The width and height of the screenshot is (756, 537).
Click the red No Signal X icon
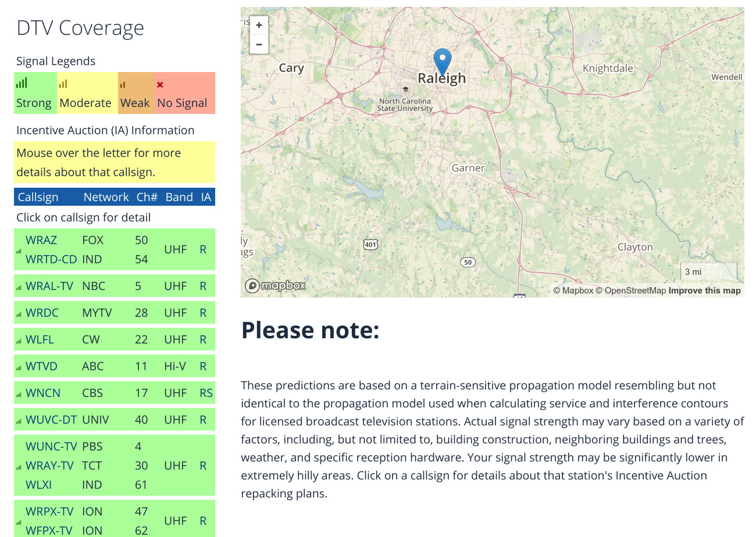pyautogui.click(x=160, y=85)
